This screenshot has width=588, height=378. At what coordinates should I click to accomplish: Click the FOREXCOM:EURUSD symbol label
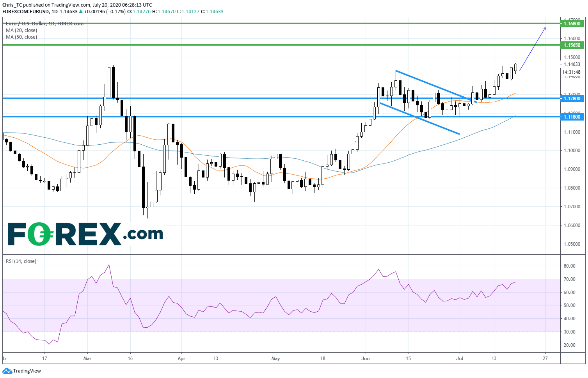26,12
